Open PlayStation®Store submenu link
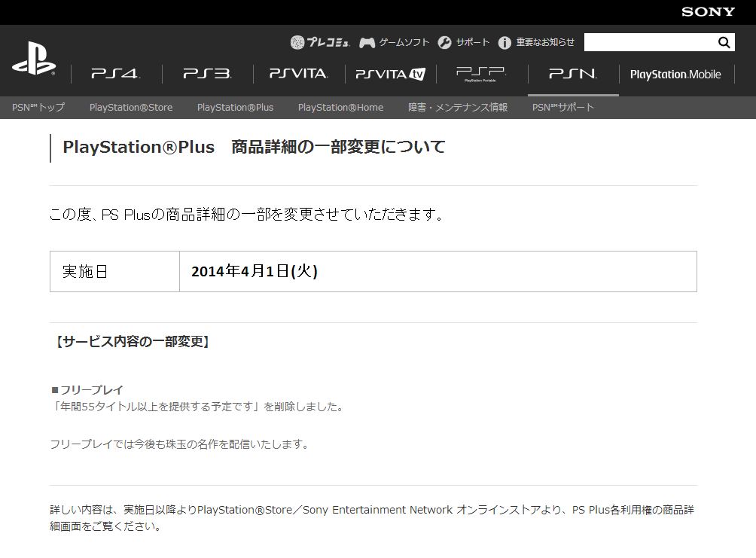Screen dimensions: 756x558 pos(131,107)
